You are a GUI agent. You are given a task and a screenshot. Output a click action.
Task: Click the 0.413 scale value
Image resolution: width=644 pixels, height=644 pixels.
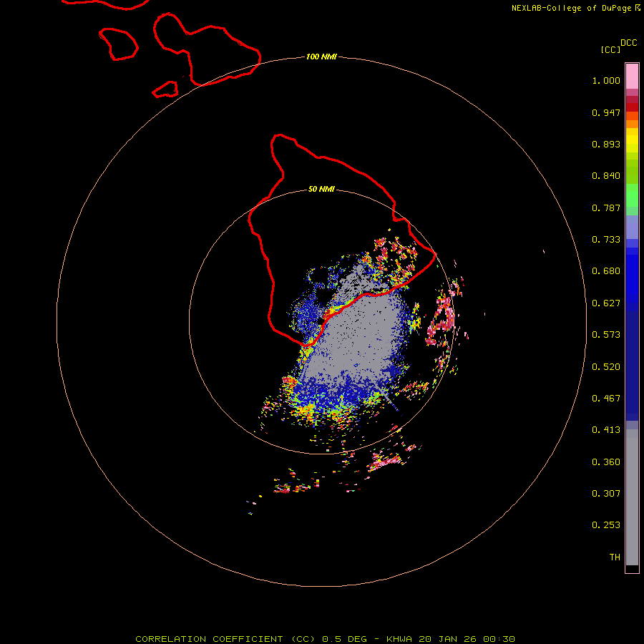tap(606, 430)
